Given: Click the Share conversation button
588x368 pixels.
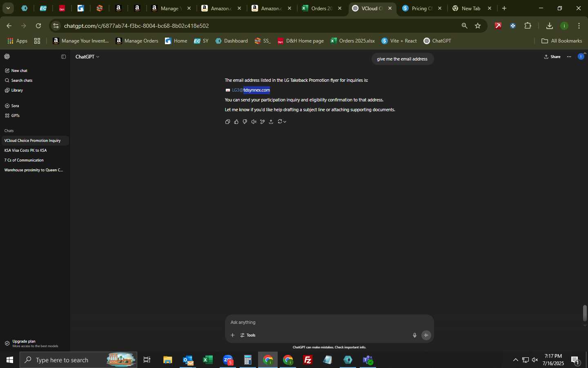Looking at the screenshot, I should tap(552, 57).
